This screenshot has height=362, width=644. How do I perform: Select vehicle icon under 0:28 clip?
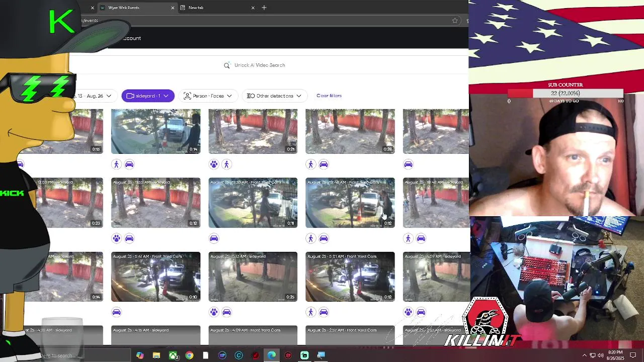(x=324, y=164)
